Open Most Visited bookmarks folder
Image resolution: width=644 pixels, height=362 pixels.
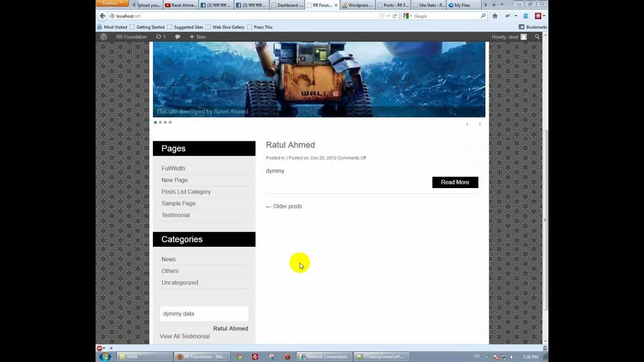click(112, 27)
